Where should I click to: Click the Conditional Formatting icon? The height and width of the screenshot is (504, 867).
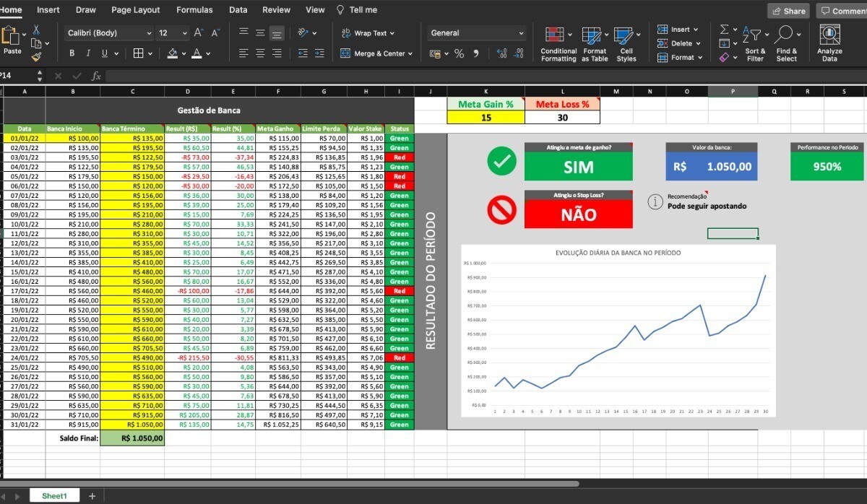click(558, 43)
